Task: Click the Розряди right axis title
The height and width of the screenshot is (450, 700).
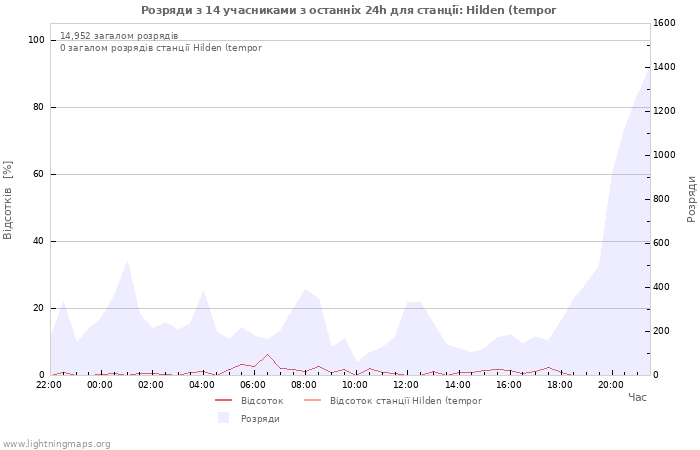Action: (691, 199)
